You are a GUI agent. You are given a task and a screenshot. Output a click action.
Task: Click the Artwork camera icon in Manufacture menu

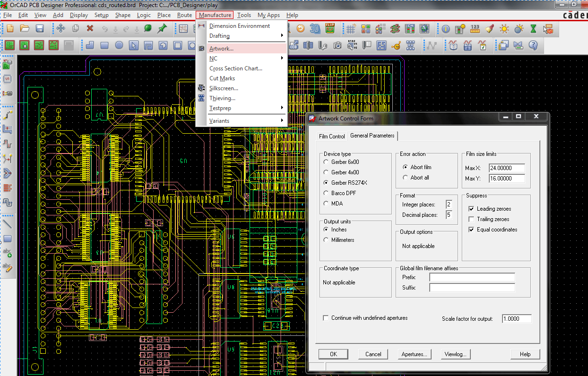click(201, 48)
